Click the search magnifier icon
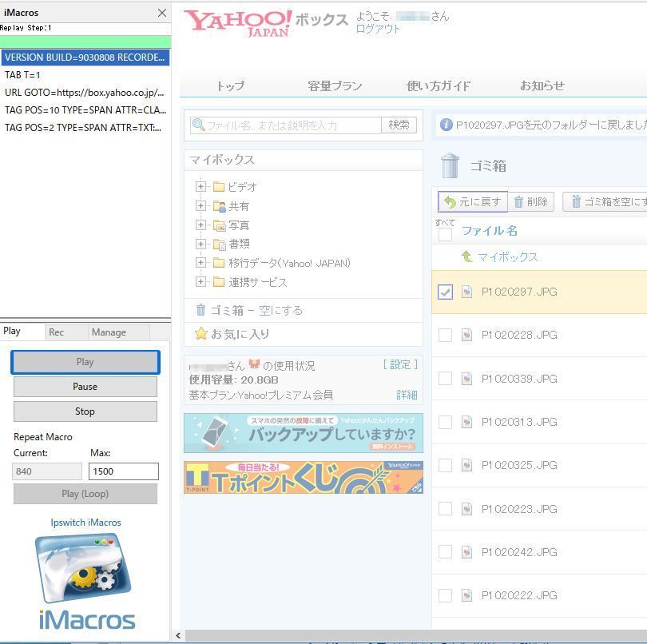Image resolution: width=647 pixels, height=644 pixels. pos(198,125)
